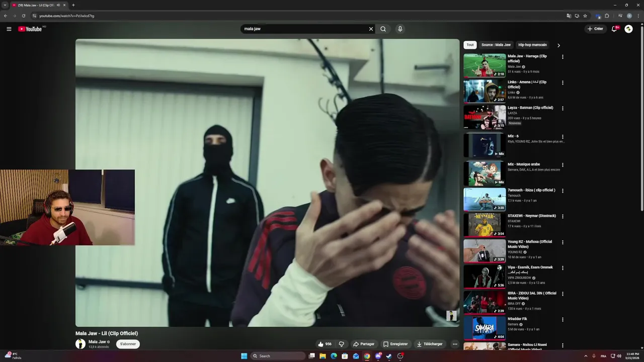Click the magnifier search button
The image size is (644, 362).
click(x=383, y=29)
